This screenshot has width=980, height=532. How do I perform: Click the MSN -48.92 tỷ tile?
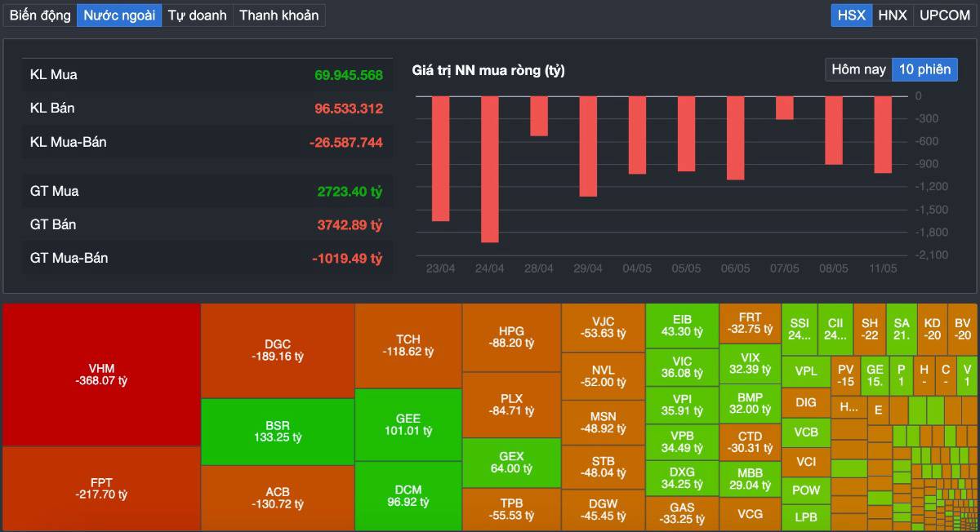click(x=603, y=422)
